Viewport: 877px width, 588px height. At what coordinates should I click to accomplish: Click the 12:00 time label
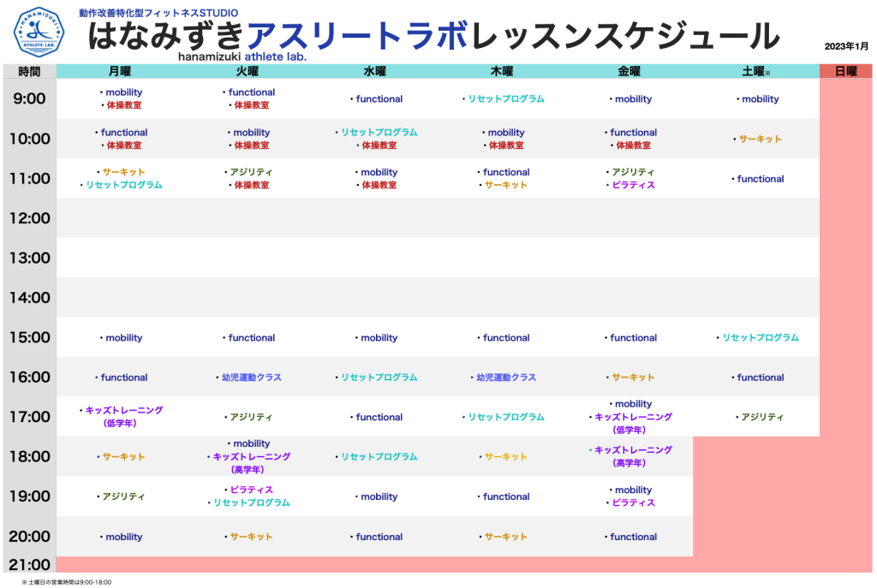30,218
